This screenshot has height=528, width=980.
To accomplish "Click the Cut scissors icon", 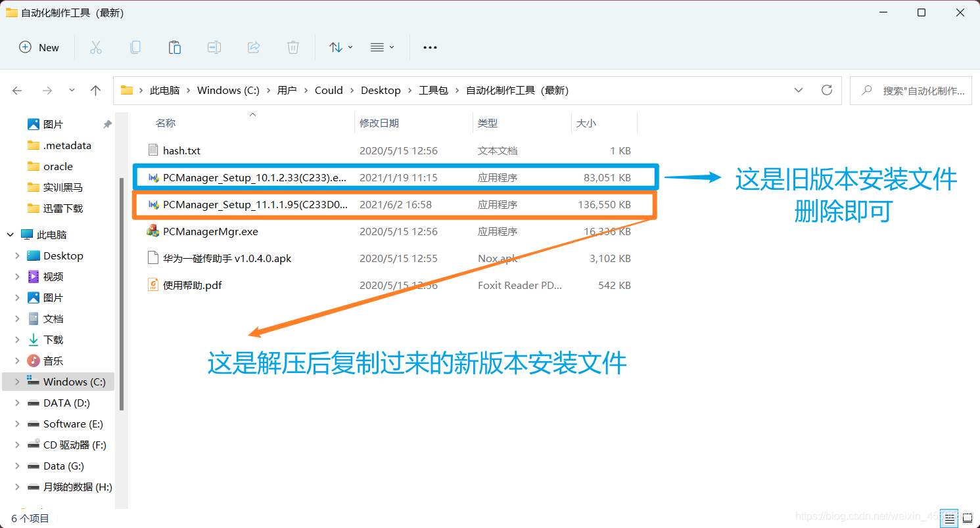I will pyautogui.click(x=96, y=47).
